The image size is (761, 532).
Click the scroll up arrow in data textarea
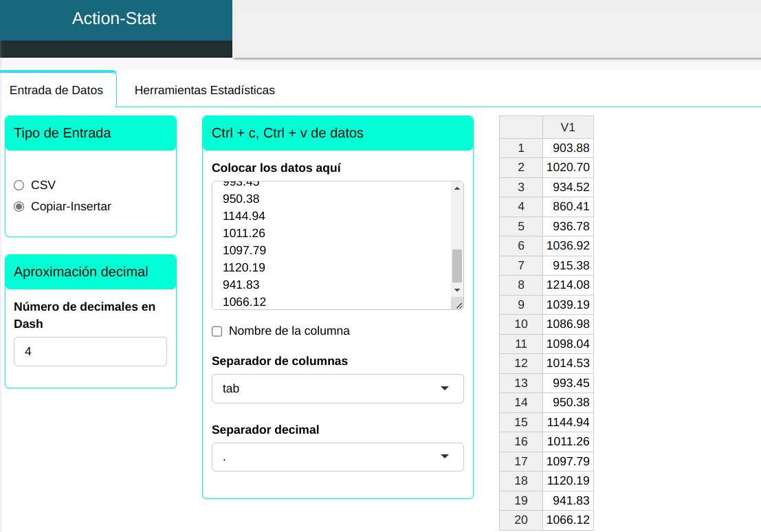(x=457, y=188)
